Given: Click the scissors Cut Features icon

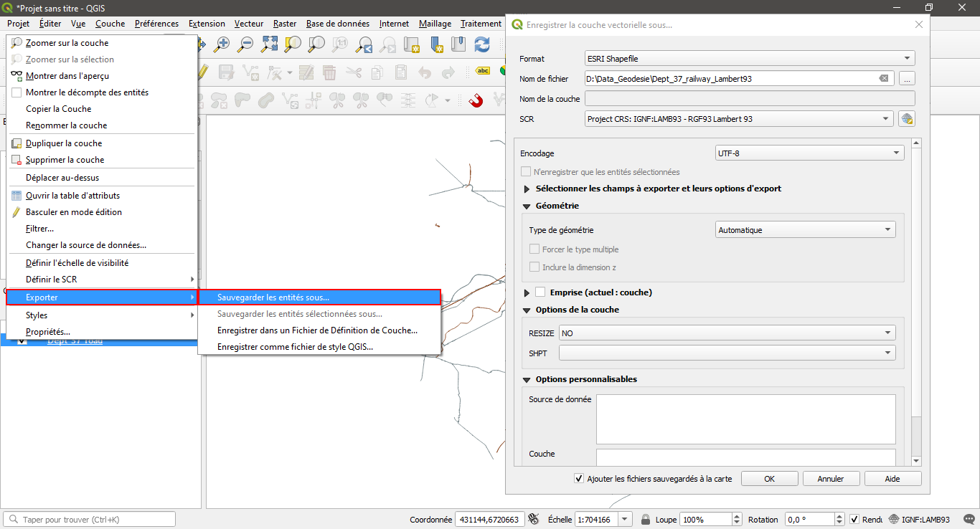Looking at the screenshot, I should [354, 72].
